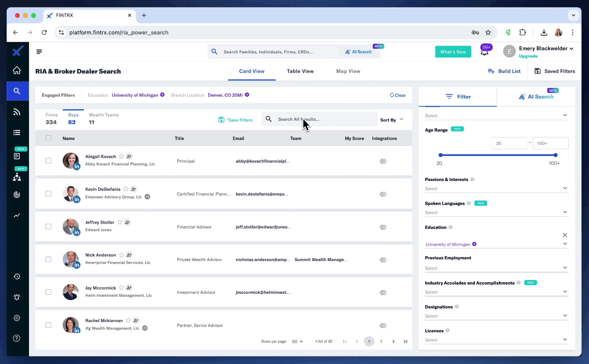Open the Industry Accolades and Accomplishments dropdown

pos(496,292)
